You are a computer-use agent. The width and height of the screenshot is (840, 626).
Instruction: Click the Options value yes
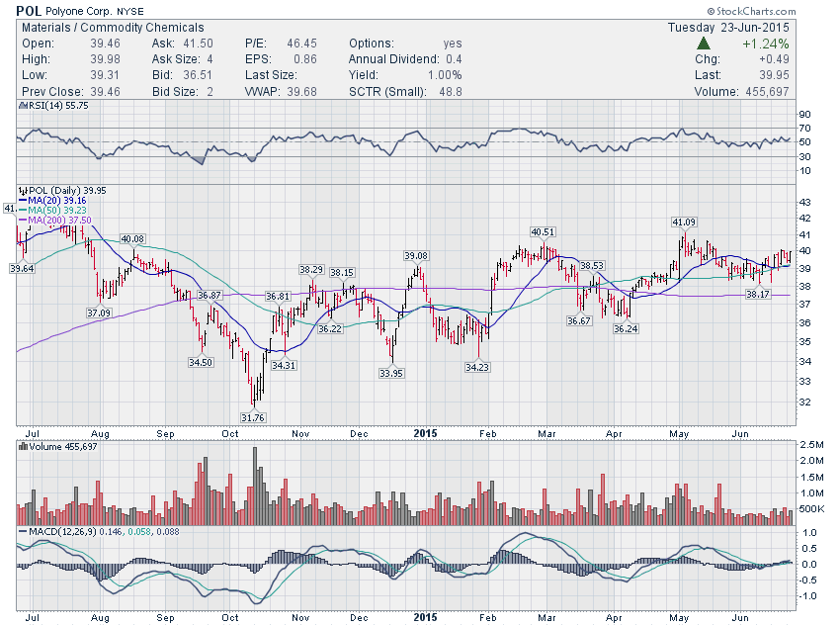click(453, 44)
